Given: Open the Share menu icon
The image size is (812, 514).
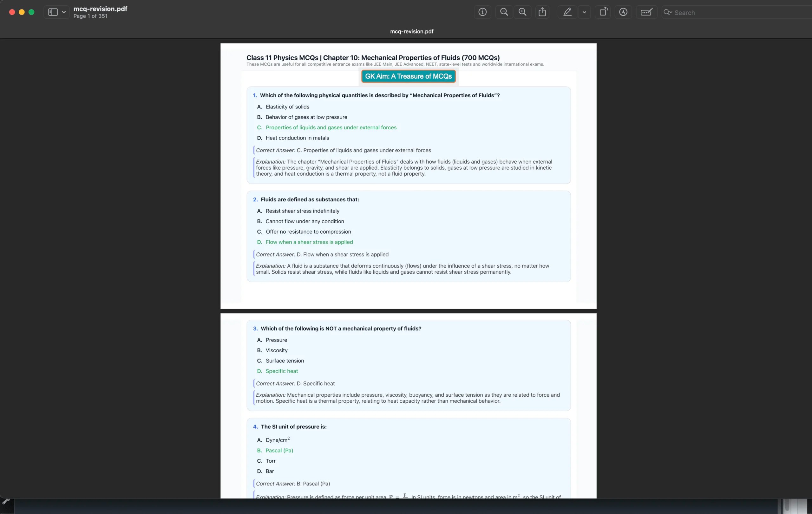Looking at the screenshot, I should pyautogui.click(x=542, y=12).
